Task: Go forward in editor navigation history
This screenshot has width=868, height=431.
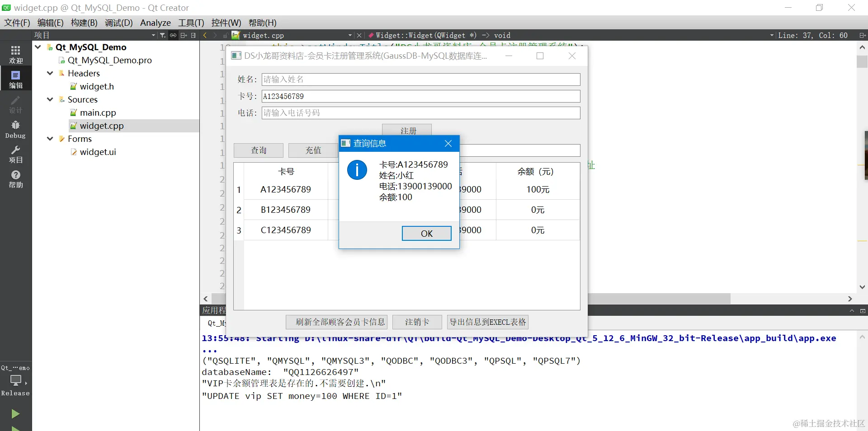Action: pos(215,35)
